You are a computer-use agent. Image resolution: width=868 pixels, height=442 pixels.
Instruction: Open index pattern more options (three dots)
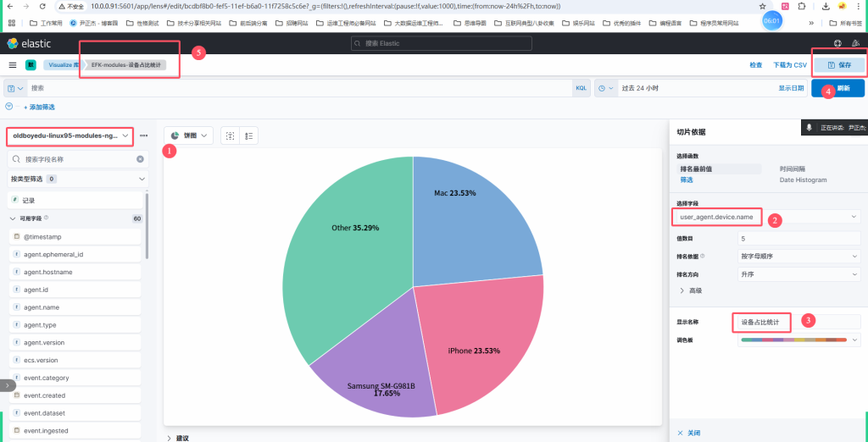tap(143, 135)
